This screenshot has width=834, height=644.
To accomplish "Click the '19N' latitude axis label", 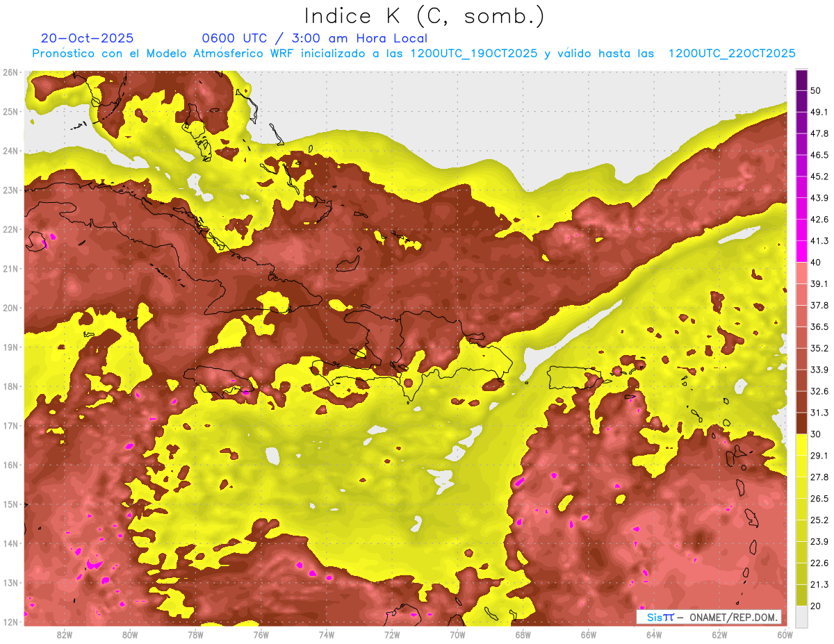I will click(10, 347).
